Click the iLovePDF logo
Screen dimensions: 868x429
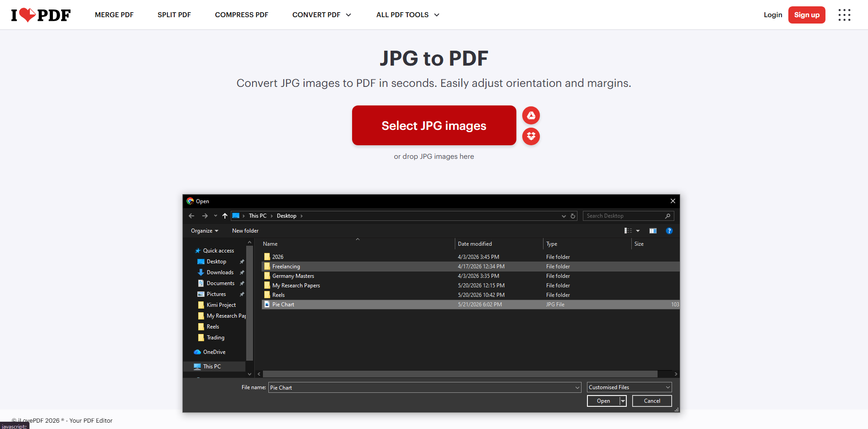[x=41, y=15]
